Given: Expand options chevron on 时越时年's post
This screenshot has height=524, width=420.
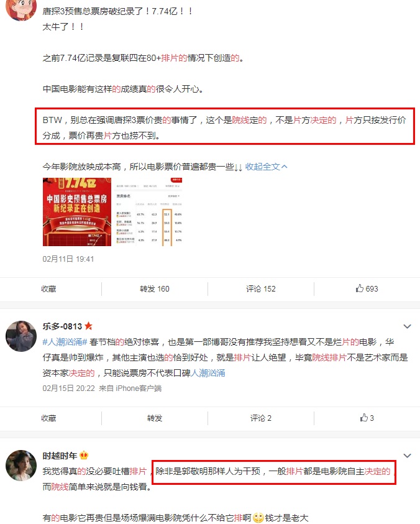Looking at the screenshot, I should coord(407,456).
